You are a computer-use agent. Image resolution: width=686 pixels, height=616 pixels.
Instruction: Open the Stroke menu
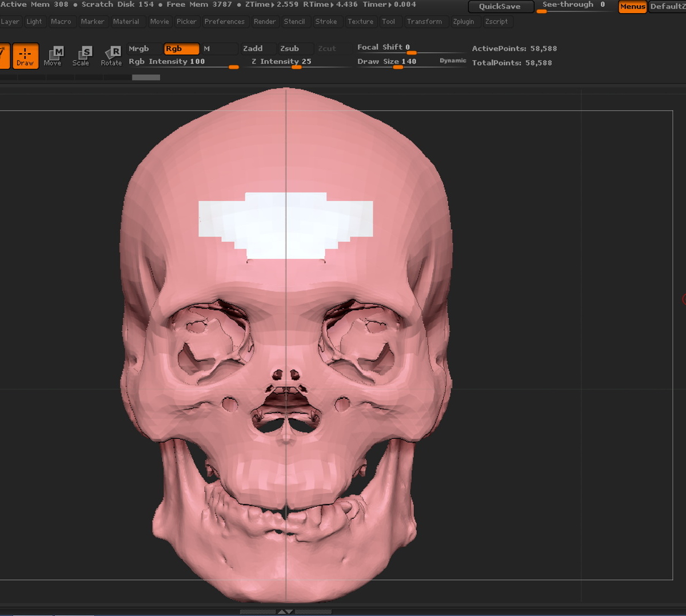click(326, 22)
